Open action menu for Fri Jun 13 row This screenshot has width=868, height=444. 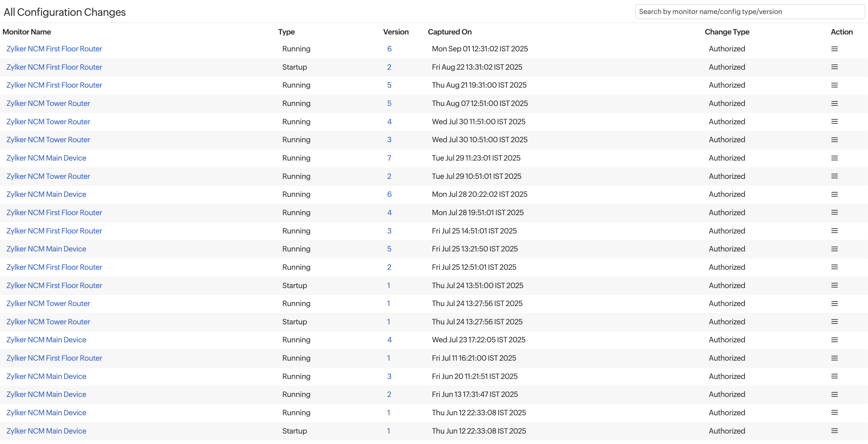click(834, 394)
